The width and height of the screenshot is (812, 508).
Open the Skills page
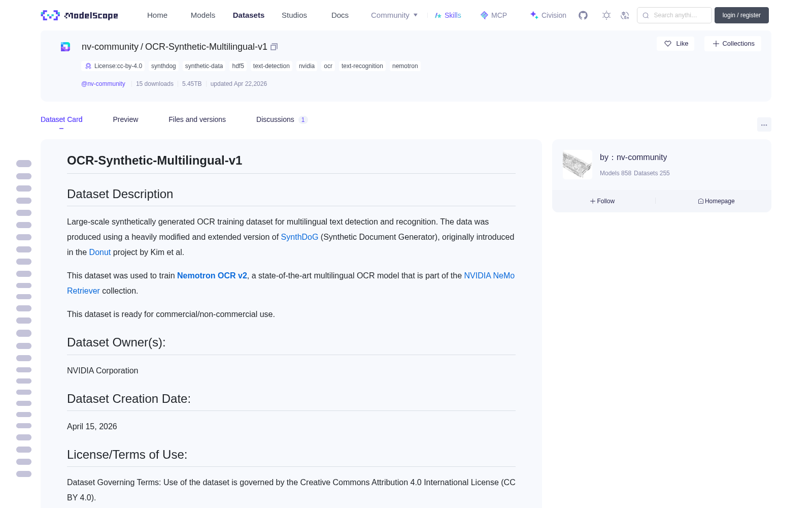pyautogui.click(x=448, y=15)
